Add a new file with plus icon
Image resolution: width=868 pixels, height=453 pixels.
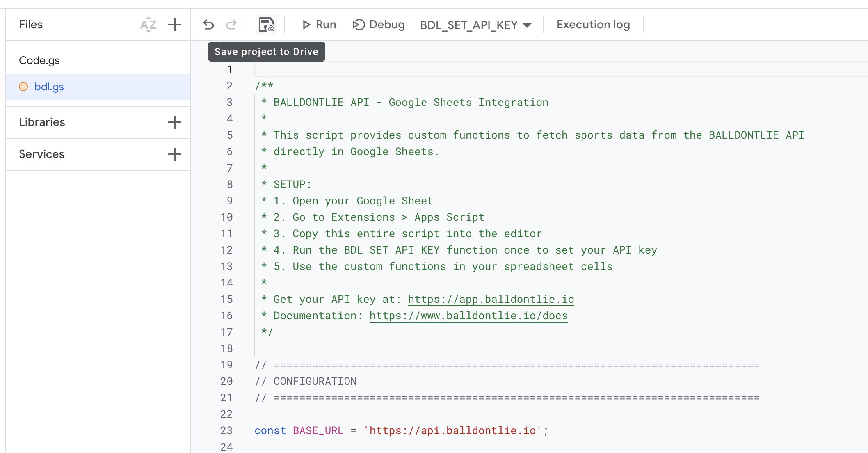click(x=175, y=25)
